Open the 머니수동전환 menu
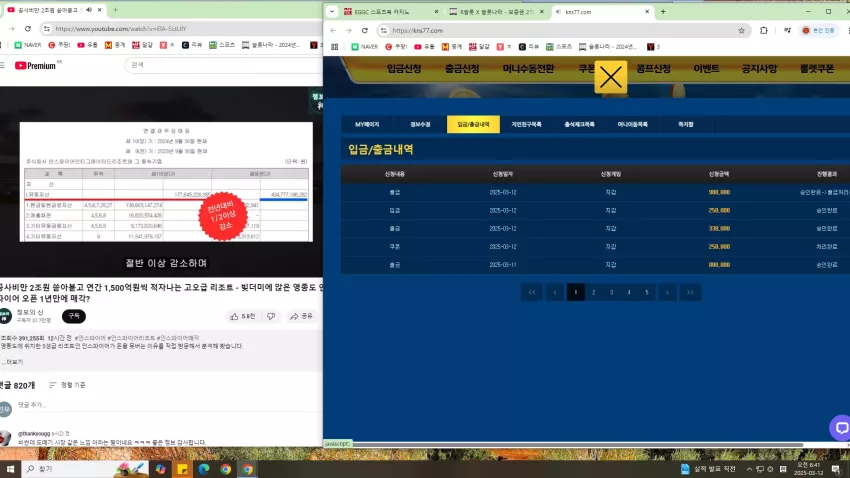 tap(529, 69)
